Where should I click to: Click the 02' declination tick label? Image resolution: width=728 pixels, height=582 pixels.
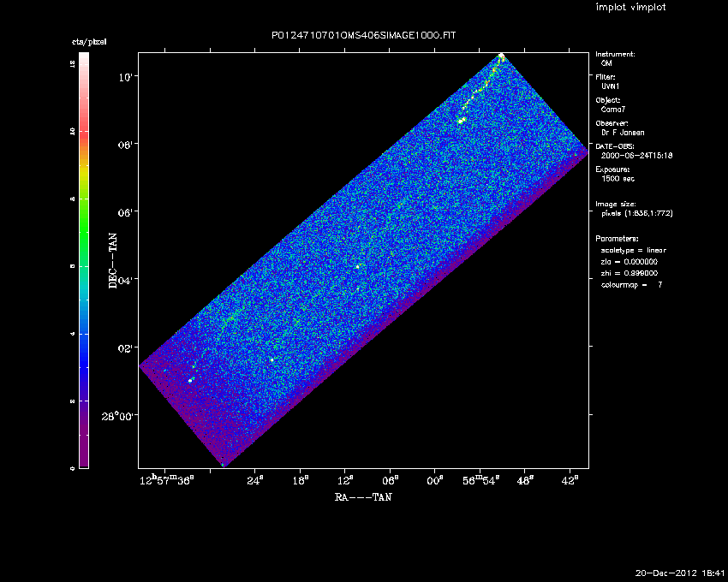pos(125,348)
